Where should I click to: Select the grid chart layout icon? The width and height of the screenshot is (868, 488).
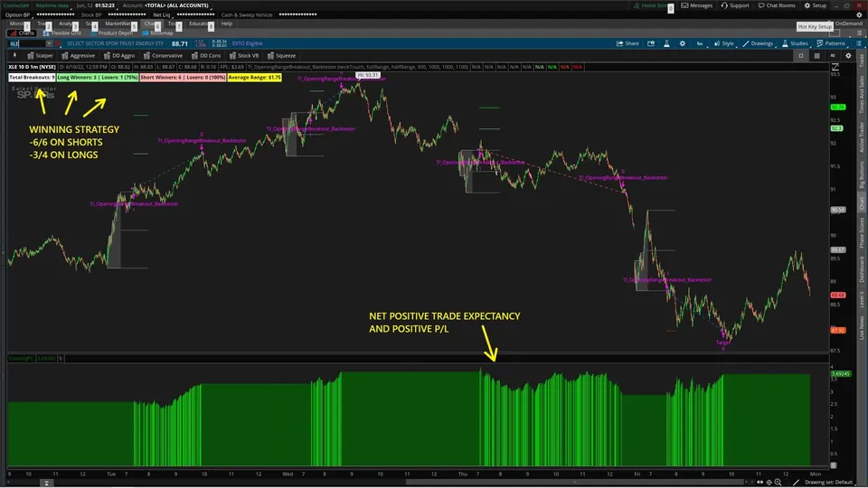coord(816,55)
